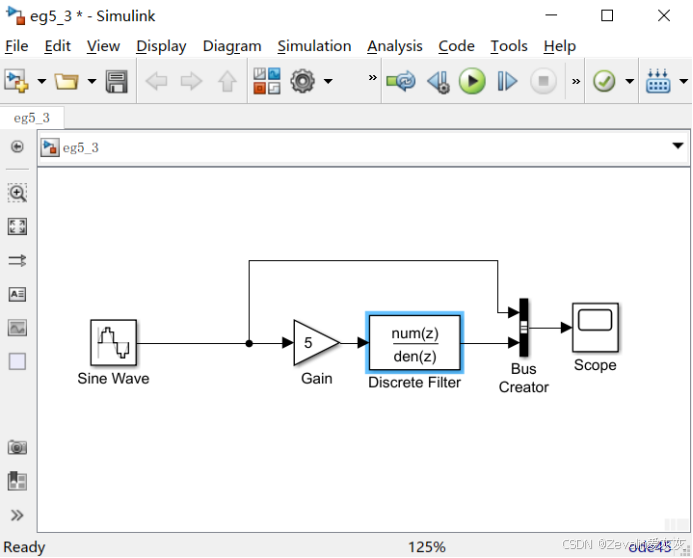Click the Sine Wave block label
Screen dimensions: 693x558
(x=114, y=379)
